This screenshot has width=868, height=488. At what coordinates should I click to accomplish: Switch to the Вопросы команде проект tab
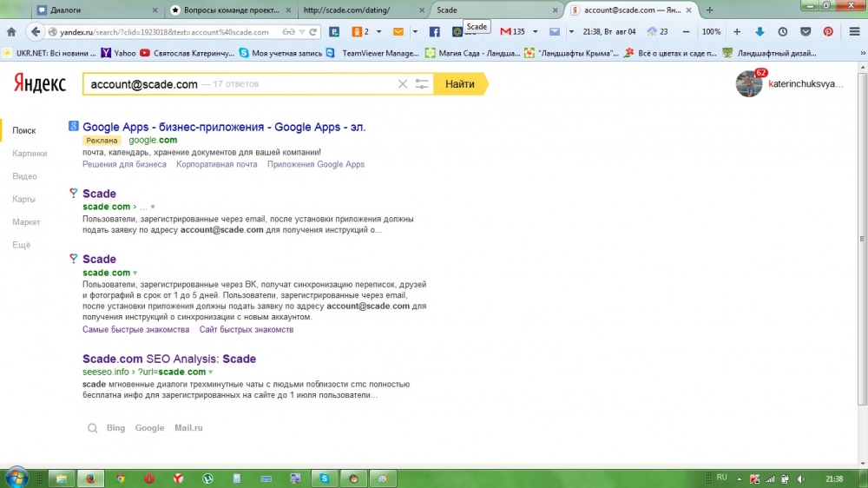pyautogui.click(x=230, y=10)
